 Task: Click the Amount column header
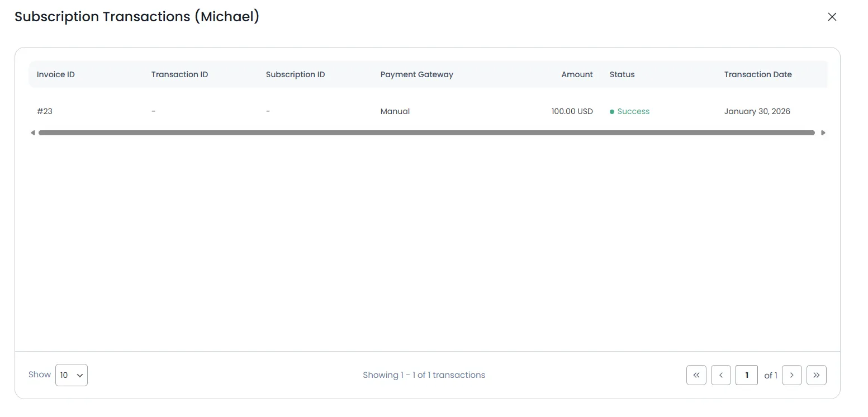tap(577, 74)
